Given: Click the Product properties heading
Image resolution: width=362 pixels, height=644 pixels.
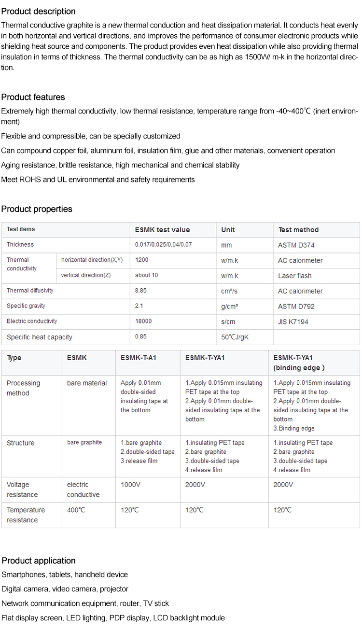Looking at the screenshot, I should pos(37,209).
